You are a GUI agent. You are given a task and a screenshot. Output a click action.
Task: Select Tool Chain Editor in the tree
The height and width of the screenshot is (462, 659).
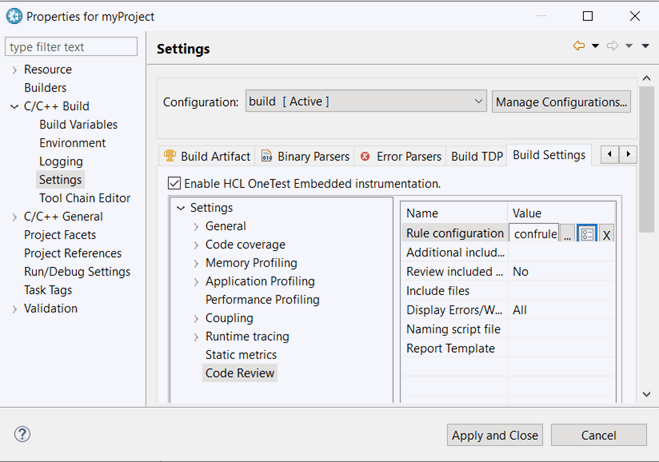click(85, 198)
